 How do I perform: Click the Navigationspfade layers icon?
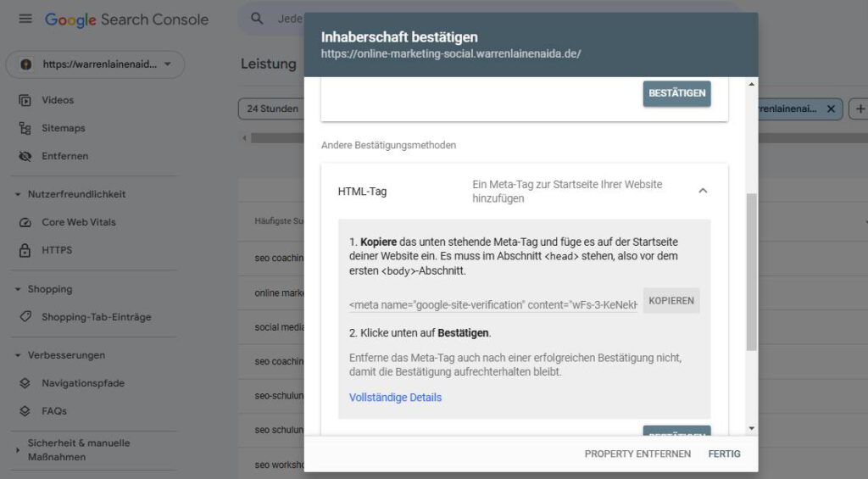tap(25, 383)
